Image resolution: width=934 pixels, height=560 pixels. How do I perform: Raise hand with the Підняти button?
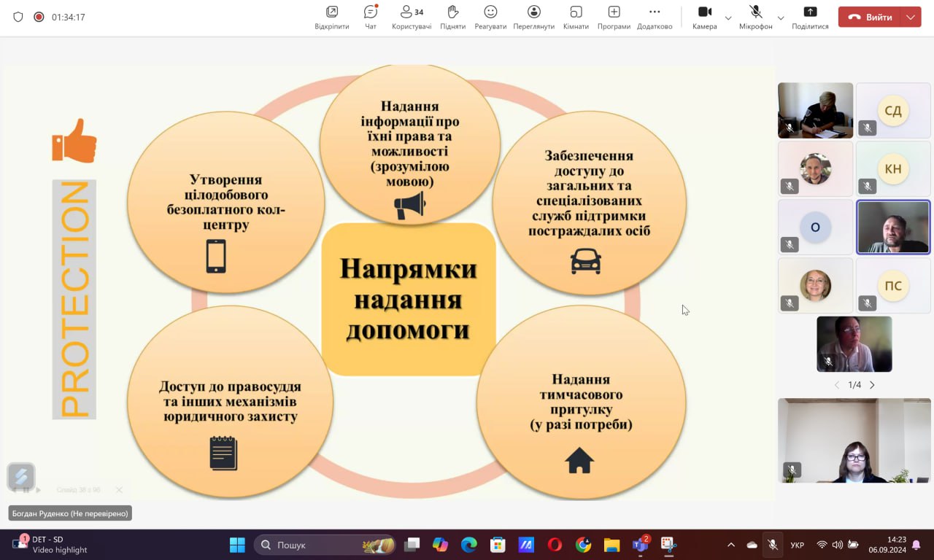click(x=452, y=17)
